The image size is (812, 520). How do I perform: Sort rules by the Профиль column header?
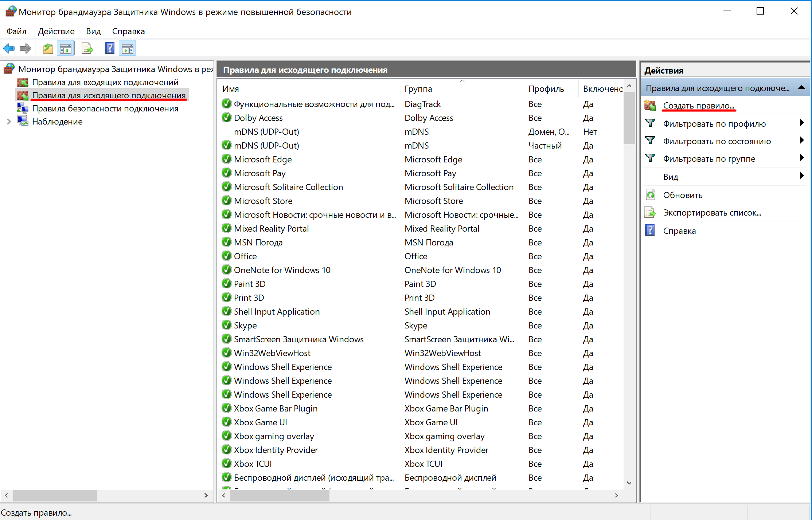(551, 88)
